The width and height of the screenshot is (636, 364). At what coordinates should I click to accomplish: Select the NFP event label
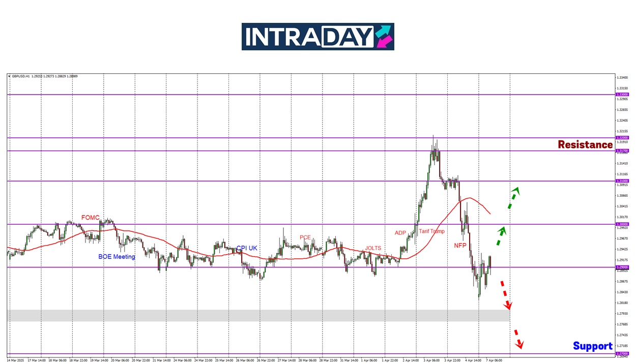tap(460, 246)
